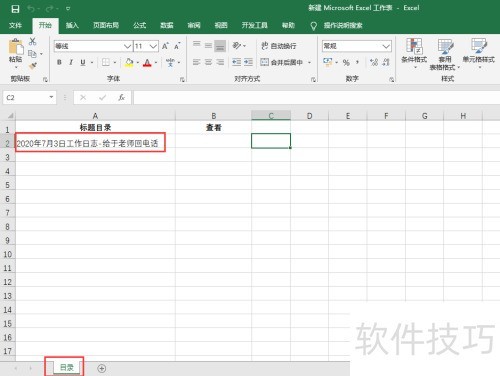
Task: Open the alignment group dialog launcher
Action: tap(313, 79)
